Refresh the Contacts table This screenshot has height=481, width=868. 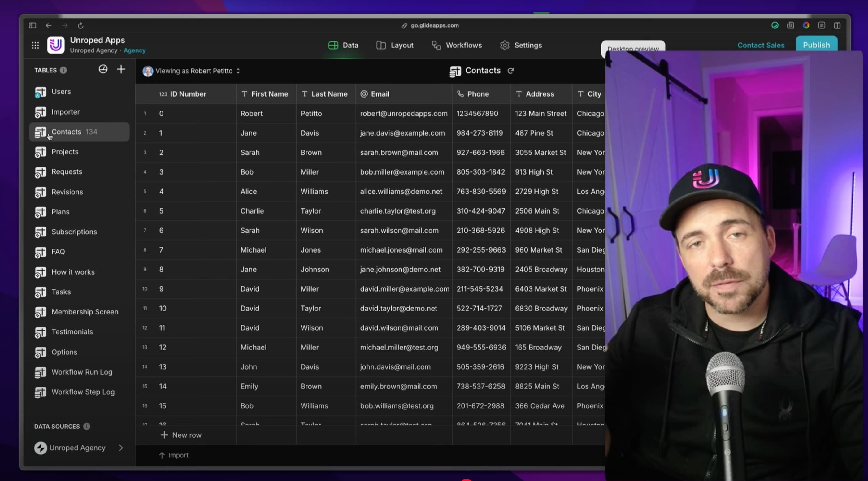pyautogui.click(x=510, y=71)
